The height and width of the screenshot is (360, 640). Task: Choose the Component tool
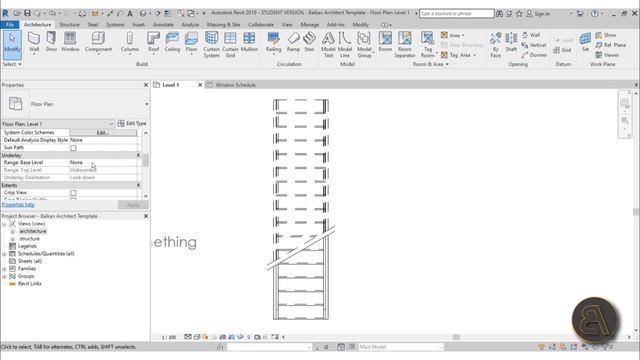(x=98, y=43)
